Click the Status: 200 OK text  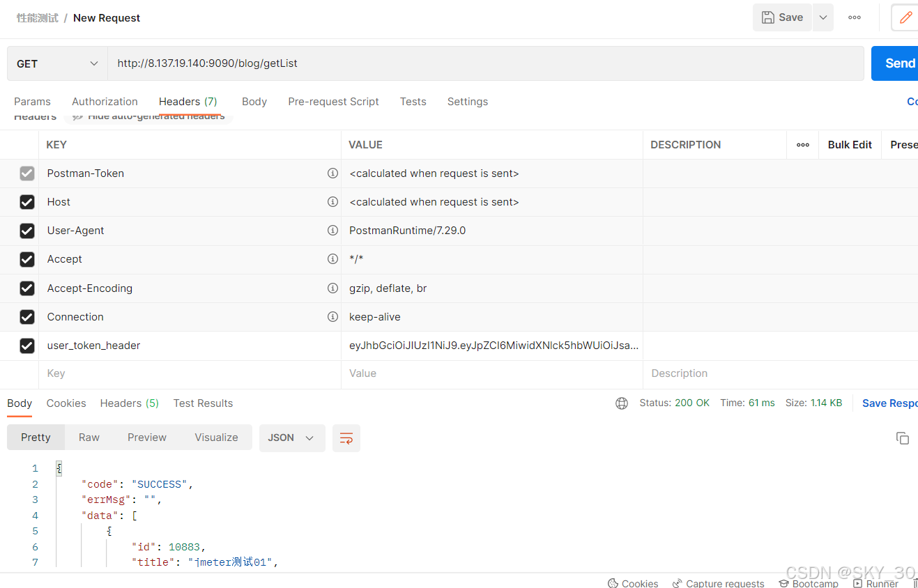(674, 403)
